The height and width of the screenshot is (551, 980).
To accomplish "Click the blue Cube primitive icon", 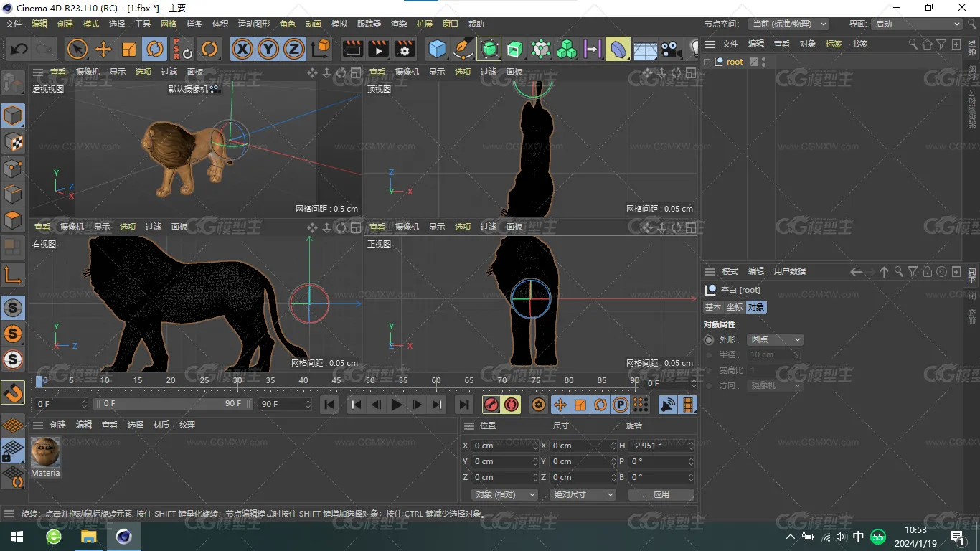I will click(438, 49).
